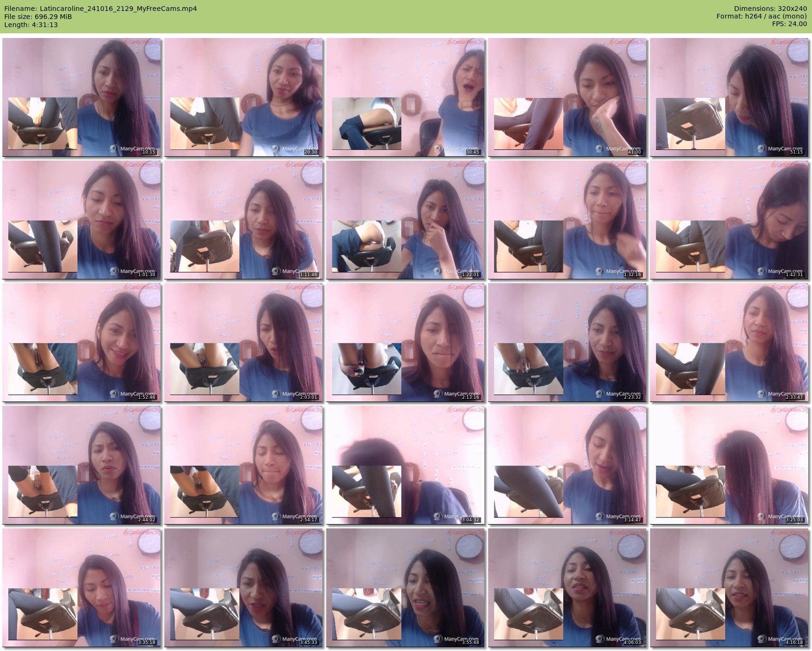The width and height of the screenshot is (812, 651).
Task: Open the frame at 2:33:47
Action: (x=729, y=343)
